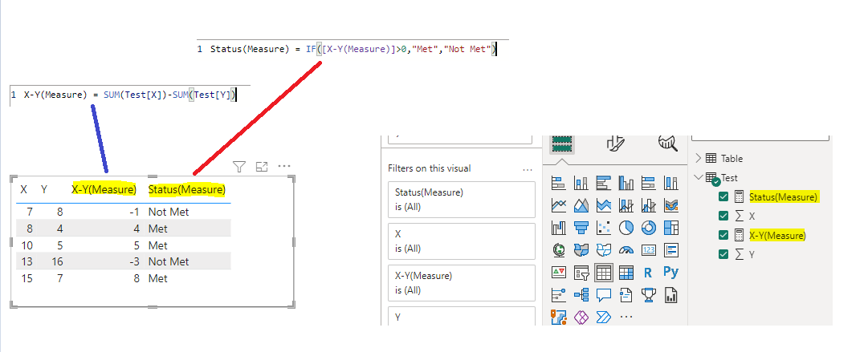Select the Matrix visual

626,273
